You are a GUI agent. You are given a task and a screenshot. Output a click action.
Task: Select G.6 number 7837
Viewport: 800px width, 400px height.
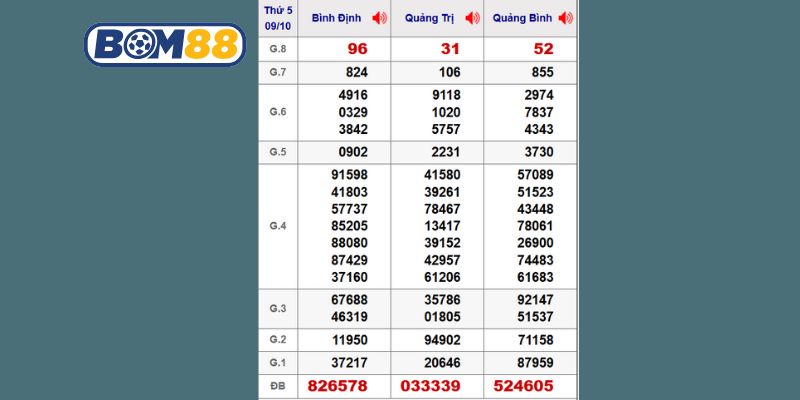(539, 112)
